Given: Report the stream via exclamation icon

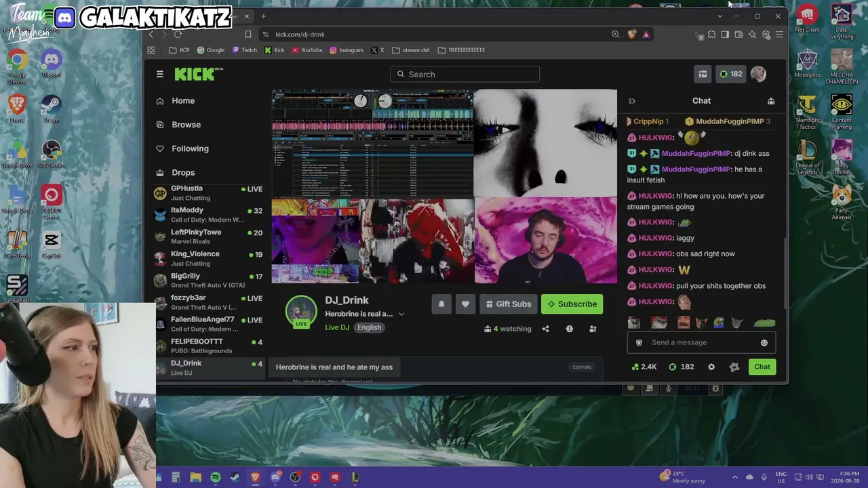Looking at the screenshot, I should (x=570, y=329).
